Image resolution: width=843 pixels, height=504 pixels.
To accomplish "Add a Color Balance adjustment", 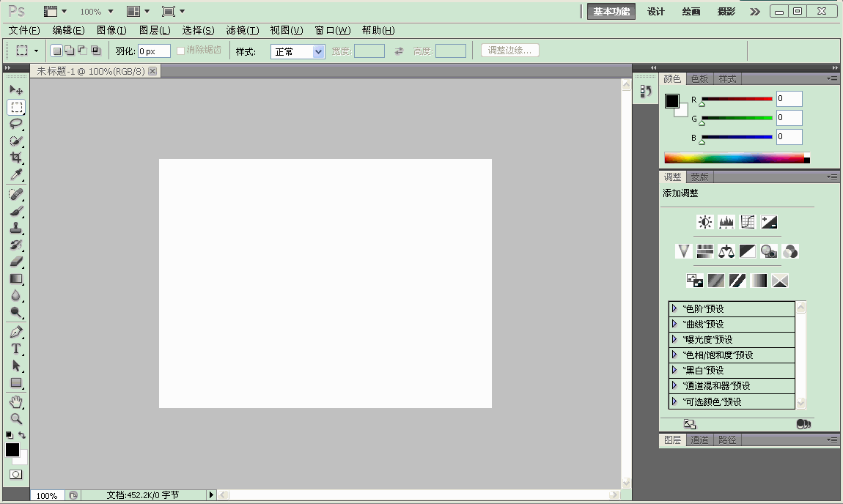I will tap(726, 251).
